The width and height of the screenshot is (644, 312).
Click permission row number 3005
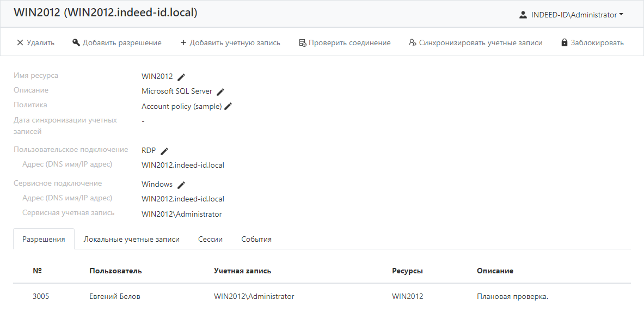coord(41,297)
